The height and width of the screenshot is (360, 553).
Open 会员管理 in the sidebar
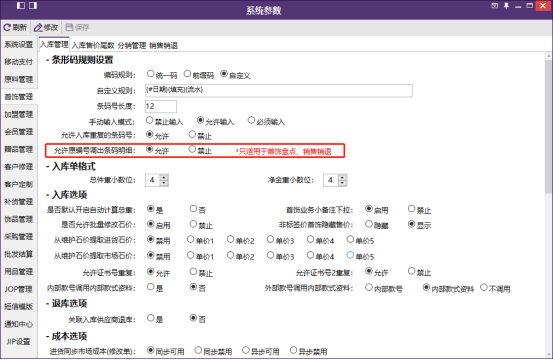[19, 132]
